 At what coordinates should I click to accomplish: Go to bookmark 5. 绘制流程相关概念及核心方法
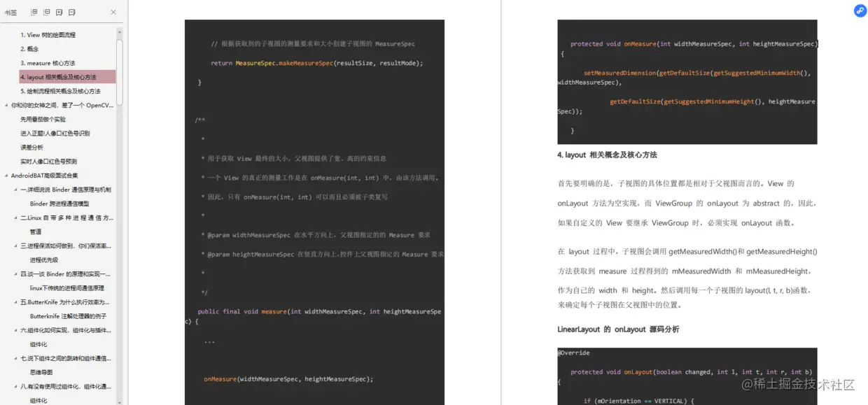(x=60, y=91)
